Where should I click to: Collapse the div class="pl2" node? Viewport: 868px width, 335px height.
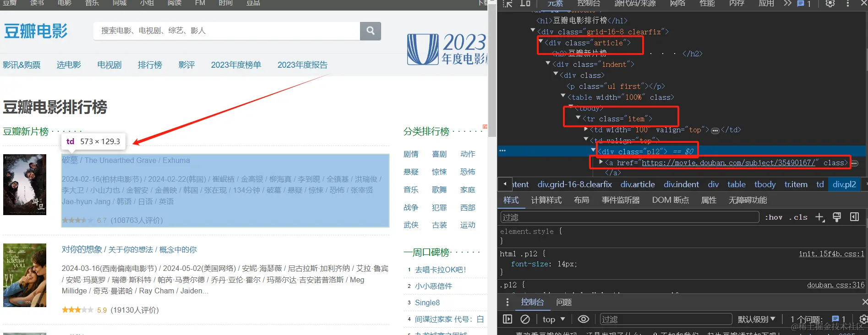pyautogui.click(x=593, y=150)
